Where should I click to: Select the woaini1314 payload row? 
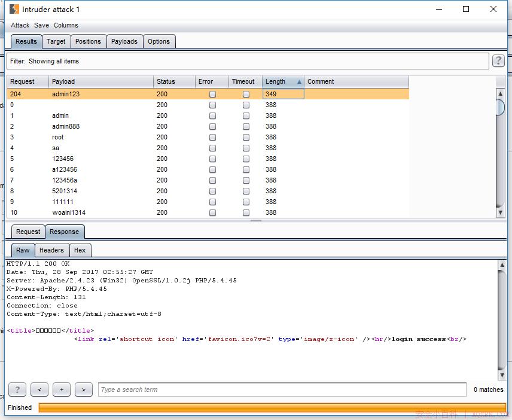(208, 212)
